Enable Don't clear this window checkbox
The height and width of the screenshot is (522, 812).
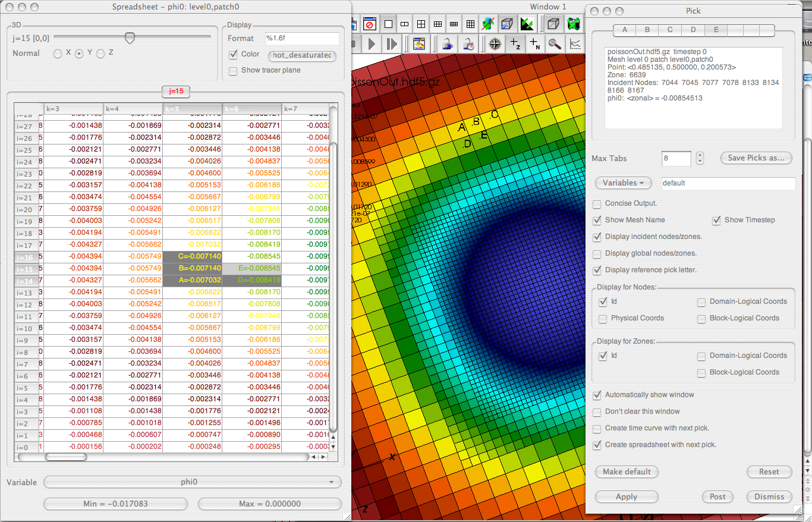pyautogui.click(x=597, y=412)
